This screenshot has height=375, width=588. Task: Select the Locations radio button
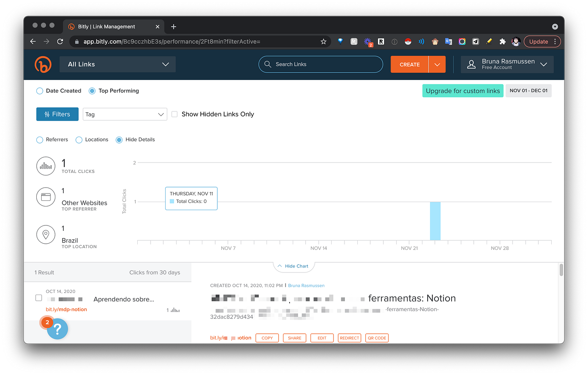(79, 140)
